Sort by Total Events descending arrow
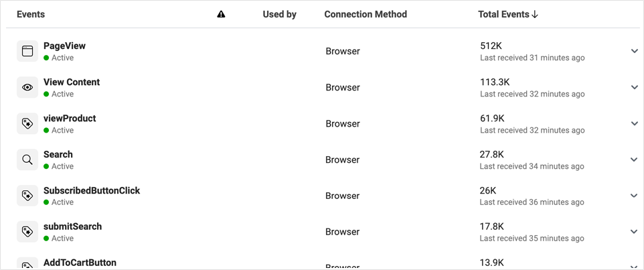Image resolution: width=644 pixels, height=270 pixels. tap(534, 14)
